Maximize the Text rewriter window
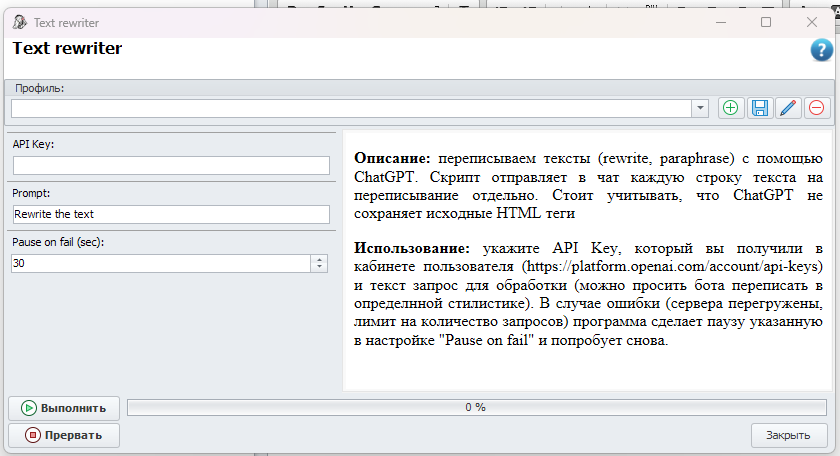The image size is (840, 456). [766, 22]
